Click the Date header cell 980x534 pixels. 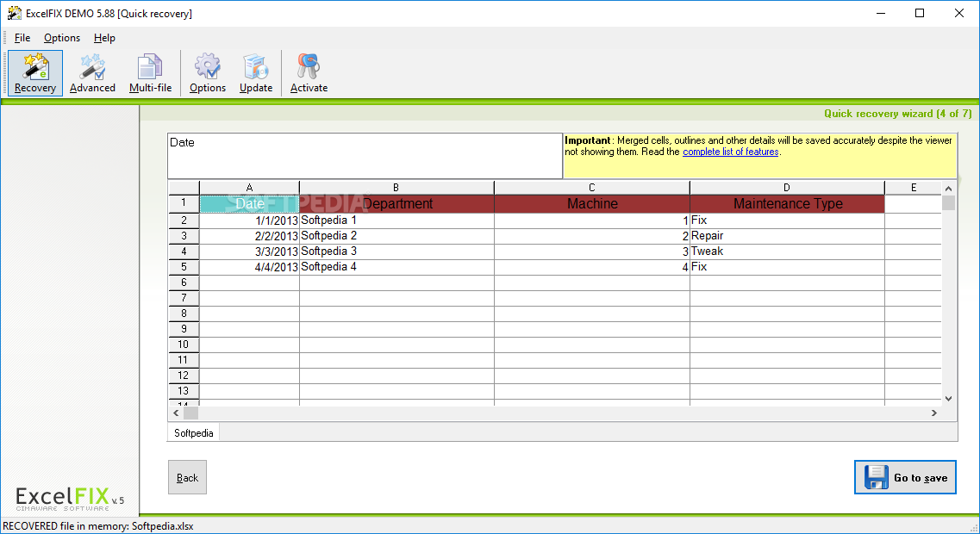[x=249, y=203]
